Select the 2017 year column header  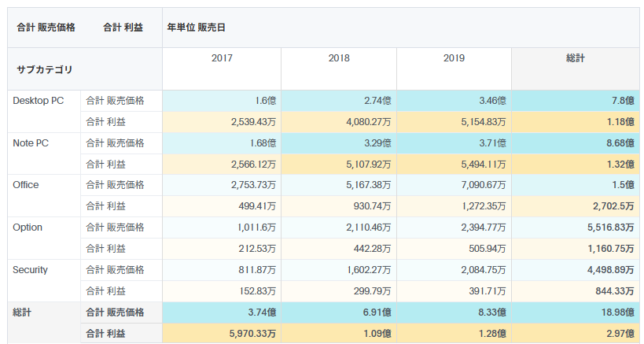pos(222,58)
